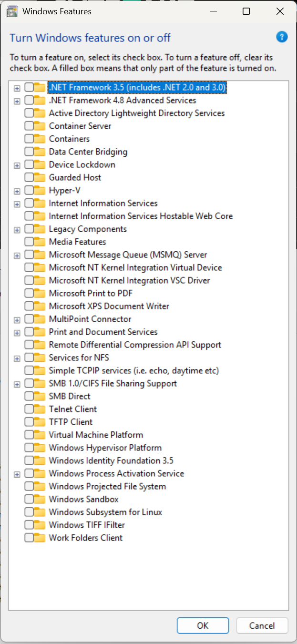The height and width of the screenshot is (644, 297).
Task: Click the blue help question mark icon
Action: (x=282, y=37)
